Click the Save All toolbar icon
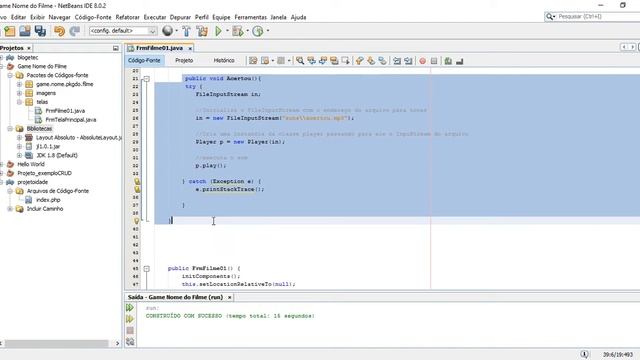The width and height of the screenshot is (640, 360). [40, 31]
